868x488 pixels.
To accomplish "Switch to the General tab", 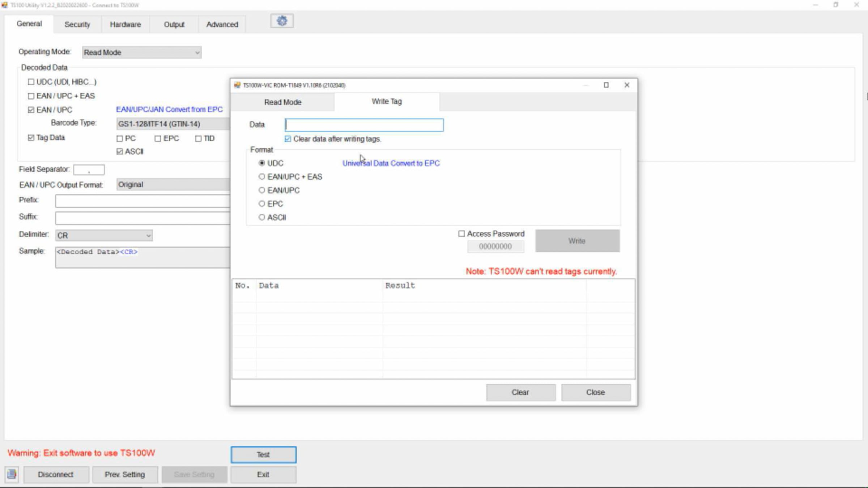I will coord(29,24).
